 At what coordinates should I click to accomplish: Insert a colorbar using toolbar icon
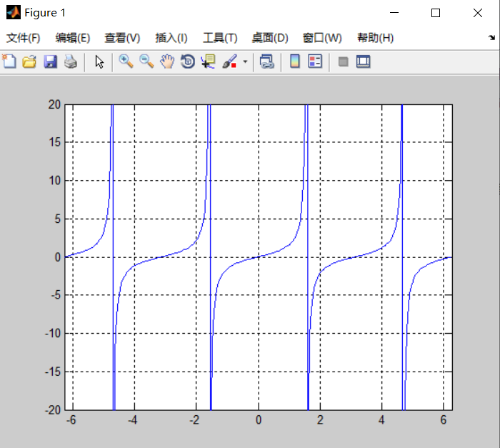(x=295, y=61)
